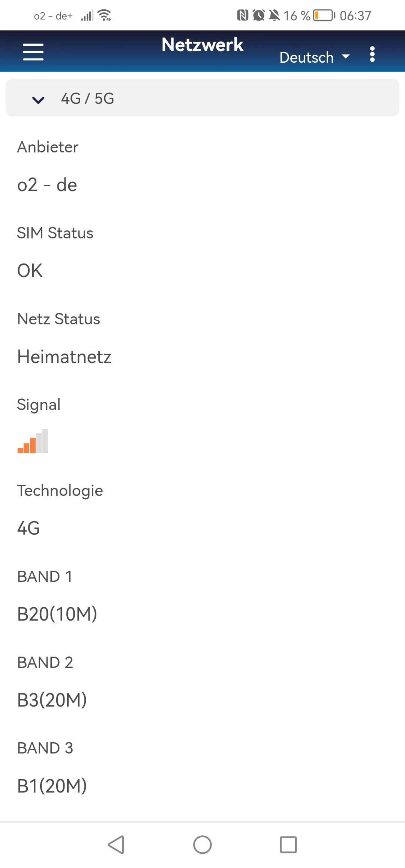Tap the Android home circle button
405x868 pixels.
pyautogui.click(x=202, y=845)
